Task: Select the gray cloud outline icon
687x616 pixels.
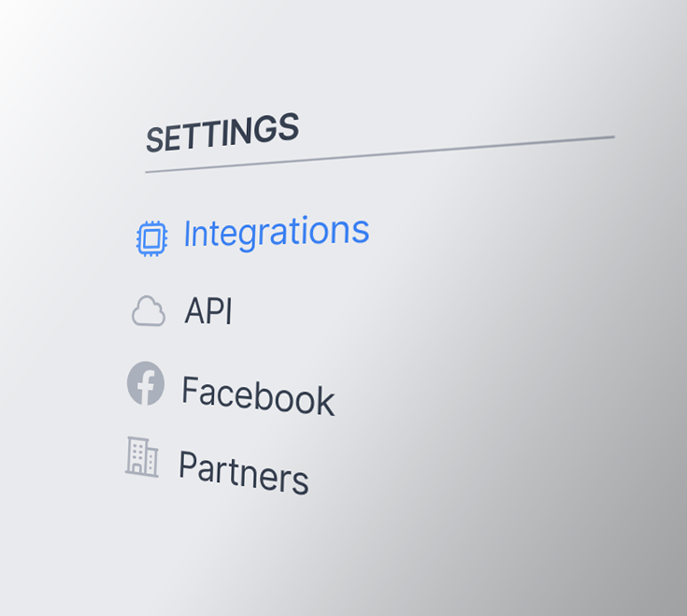Action: point(149,311)
